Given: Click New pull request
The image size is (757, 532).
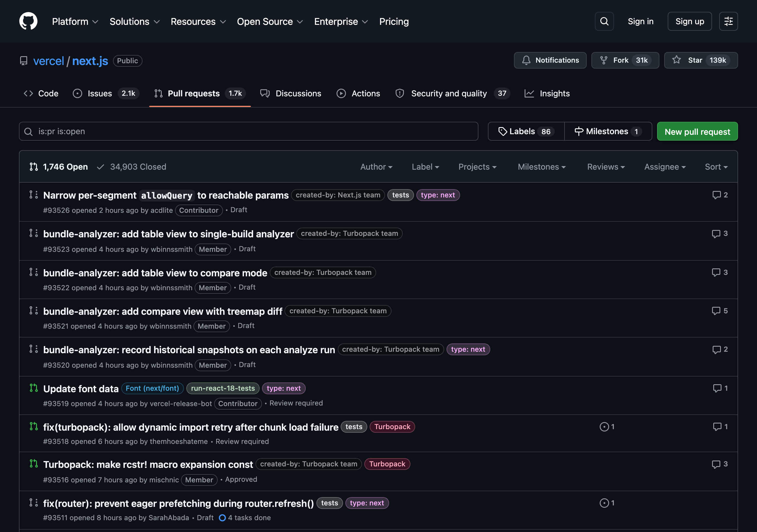Looking at the screenshot, I should coord(697,132).
